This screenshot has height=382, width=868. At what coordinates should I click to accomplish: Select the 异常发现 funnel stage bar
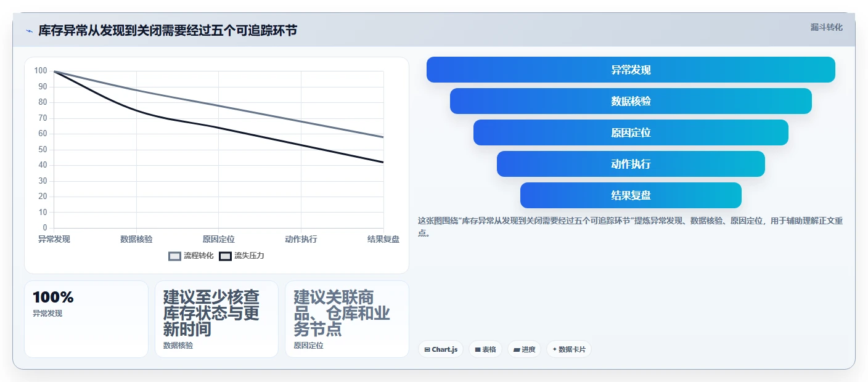(x=631, y=70)
